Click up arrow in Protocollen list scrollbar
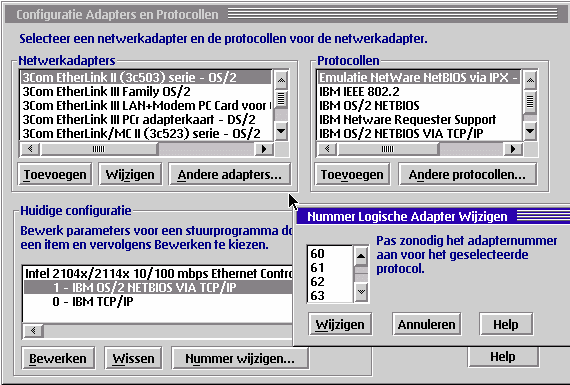Image resolution: width=570 pixels, height=385 pixels. (x=530, y=80)
